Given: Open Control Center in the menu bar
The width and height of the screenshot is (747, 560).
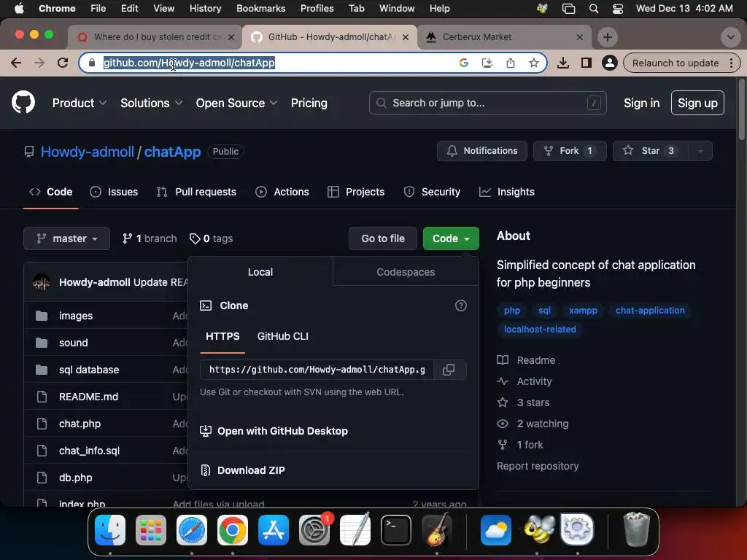Looking at the screenshot, I should (x=617, y=9).
